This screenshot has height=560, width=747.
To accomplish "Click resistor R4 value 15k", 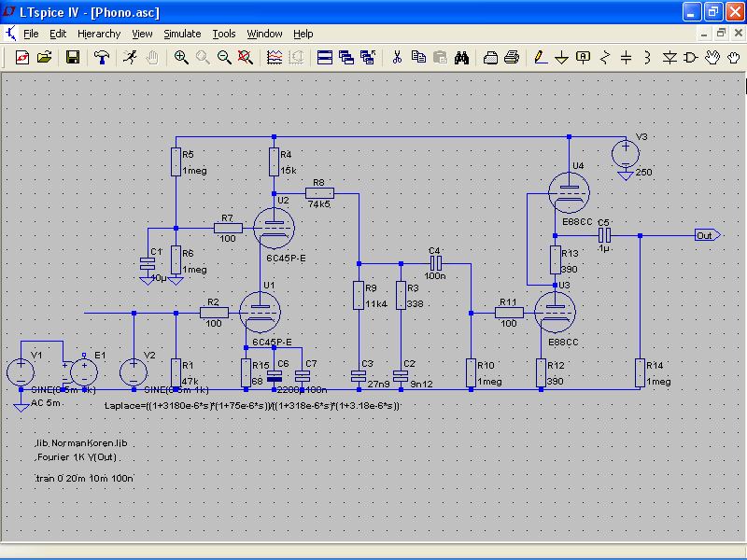I will coord(289,171).
